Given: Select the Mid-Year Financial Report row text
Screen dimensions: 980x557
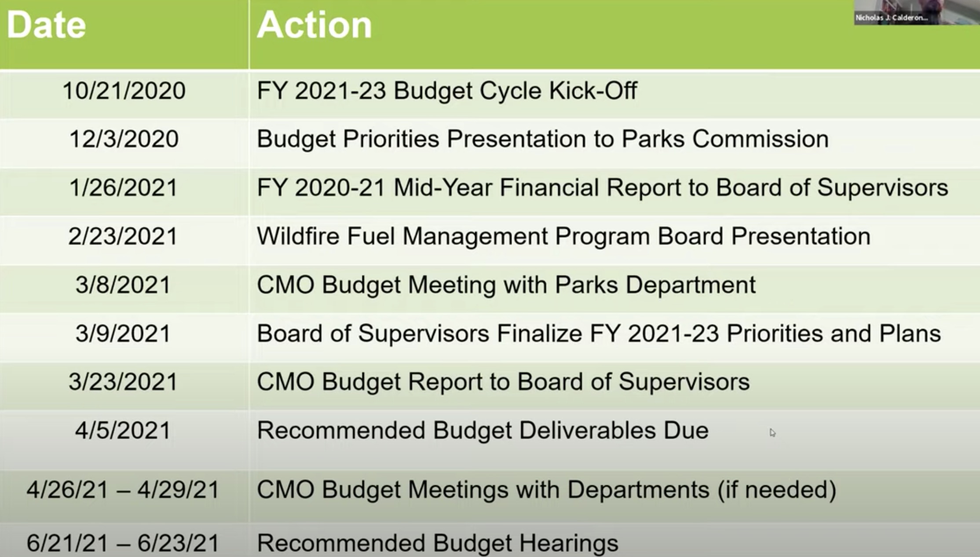Looking at the screenshot, I should coord(603,188).
